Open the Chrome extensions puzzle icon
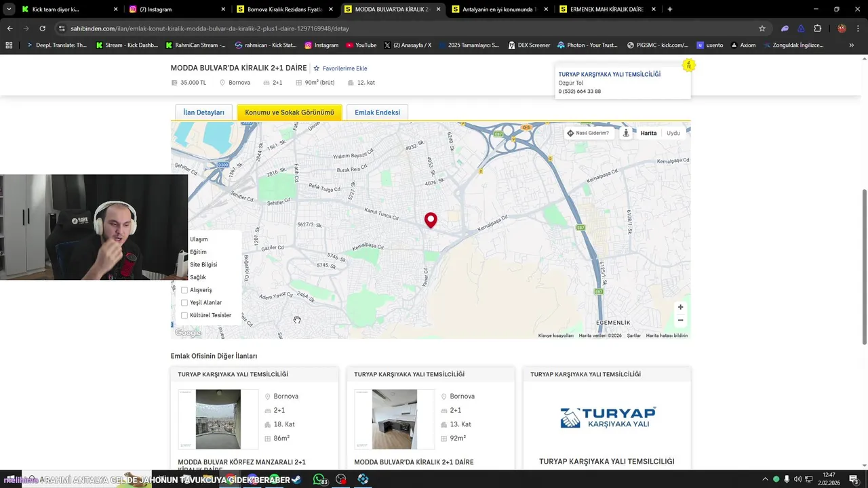The image size is (868, 488). point(817,28)
